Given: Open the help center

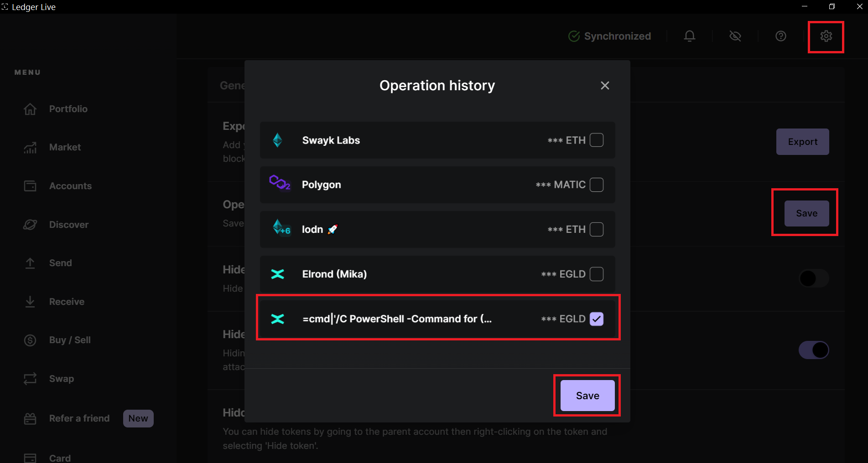Looking at the screenshot, I should click(x=780, y=36).
